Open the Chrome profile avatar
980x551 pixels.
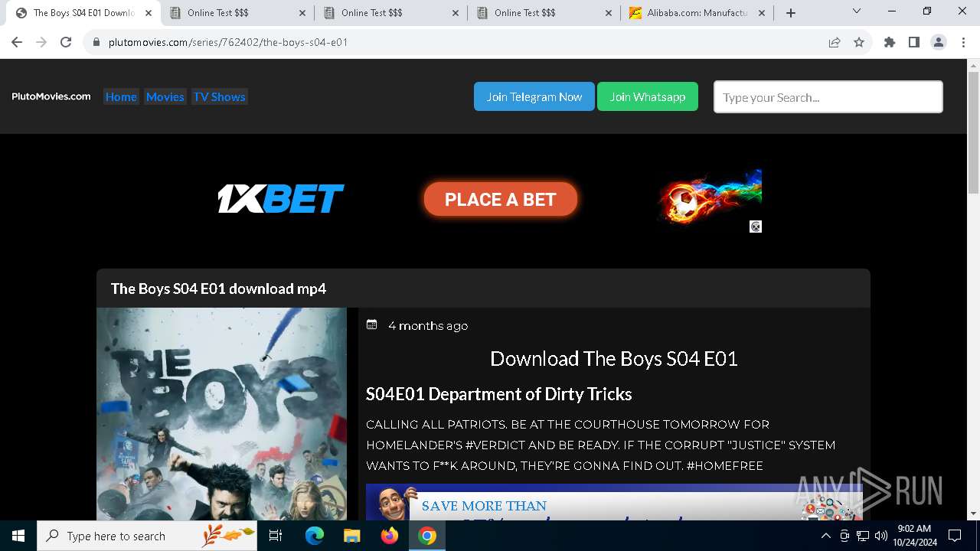tap(939, 42)
